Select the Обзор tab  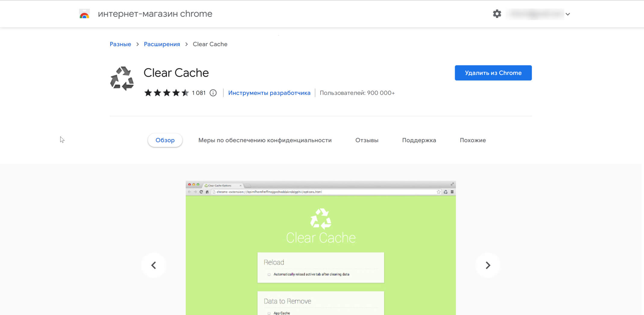click(x=165, y=140)
